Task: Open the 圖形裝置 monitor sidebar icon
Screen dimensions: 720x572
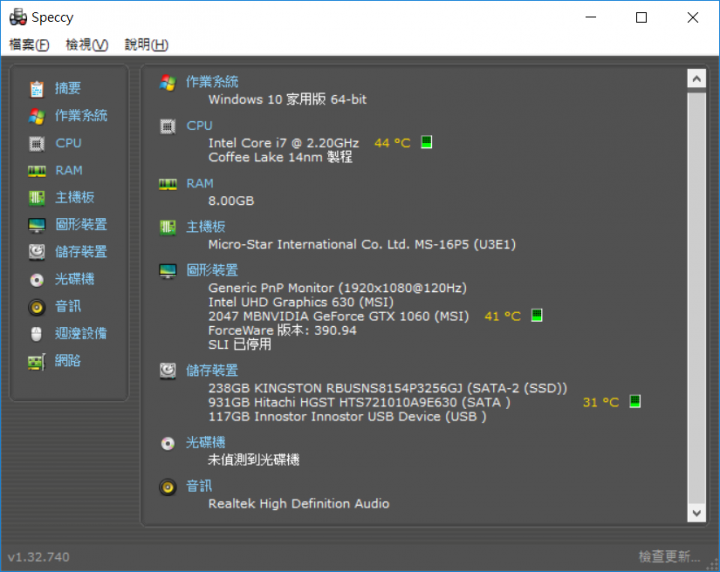Action: pos(37,225)
